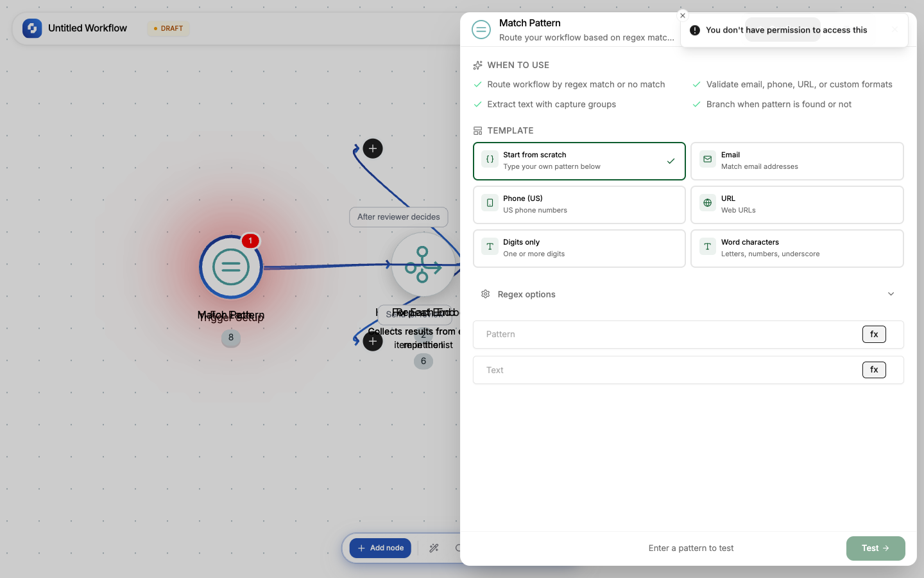Click 'Enter a pattern to test' hint
924x578 pixels.
pos(691,548)
